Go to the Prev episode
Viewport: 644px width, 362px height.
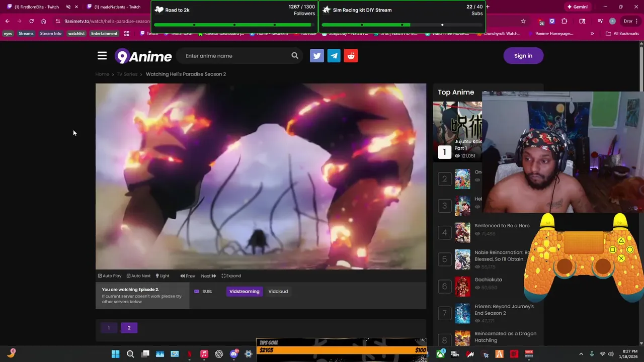188,276
